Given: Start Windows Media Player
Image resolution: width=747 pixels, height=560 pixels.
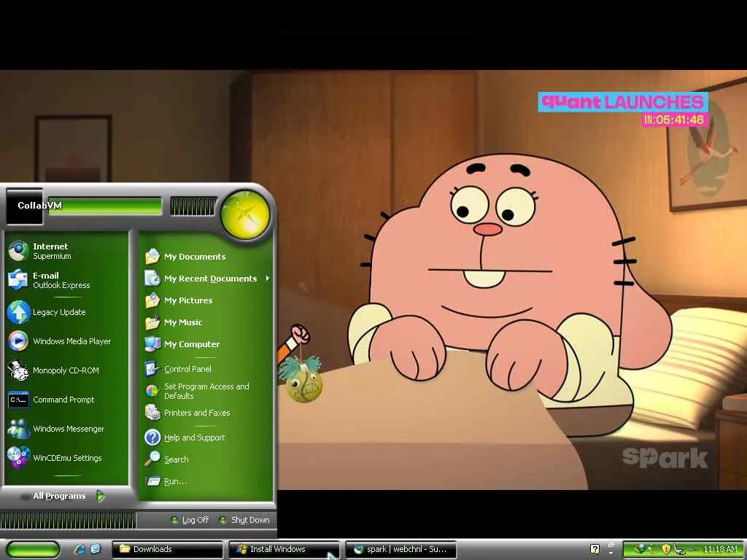Looking at the screenshot, I should pyautogui.click(x=66, y=341).
